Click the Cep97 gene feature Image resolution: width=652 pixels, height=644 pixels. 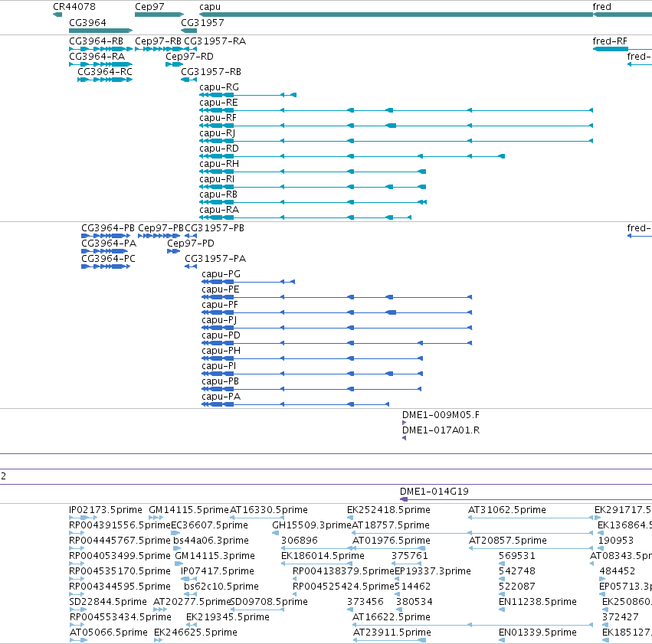(x=159, y=15)
